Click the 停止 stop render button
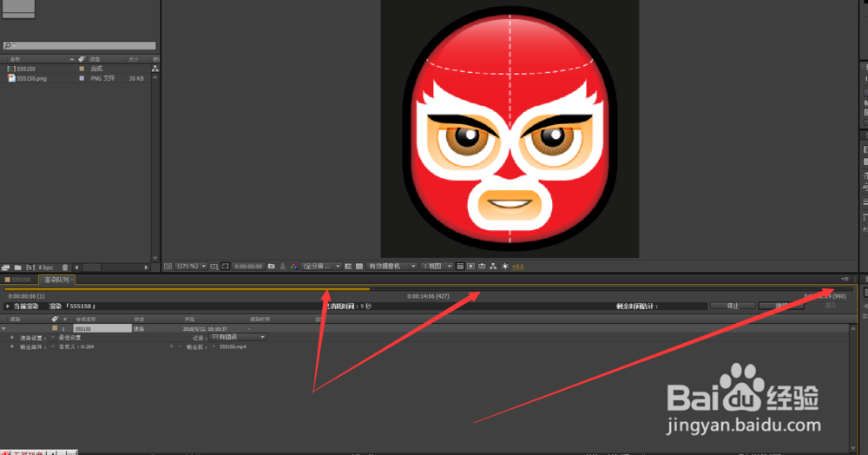 [x=733, y=307]
